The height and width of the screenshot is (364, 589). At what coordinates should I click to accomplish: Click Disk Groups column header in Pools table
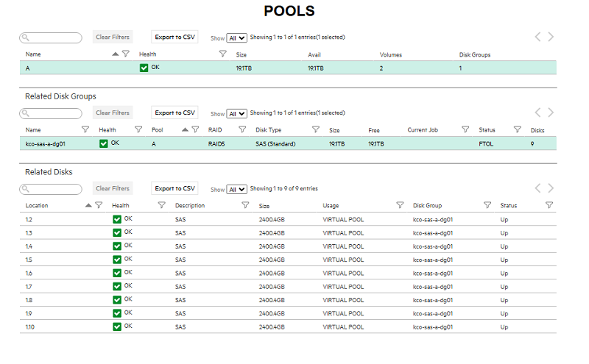coord(475,55)
